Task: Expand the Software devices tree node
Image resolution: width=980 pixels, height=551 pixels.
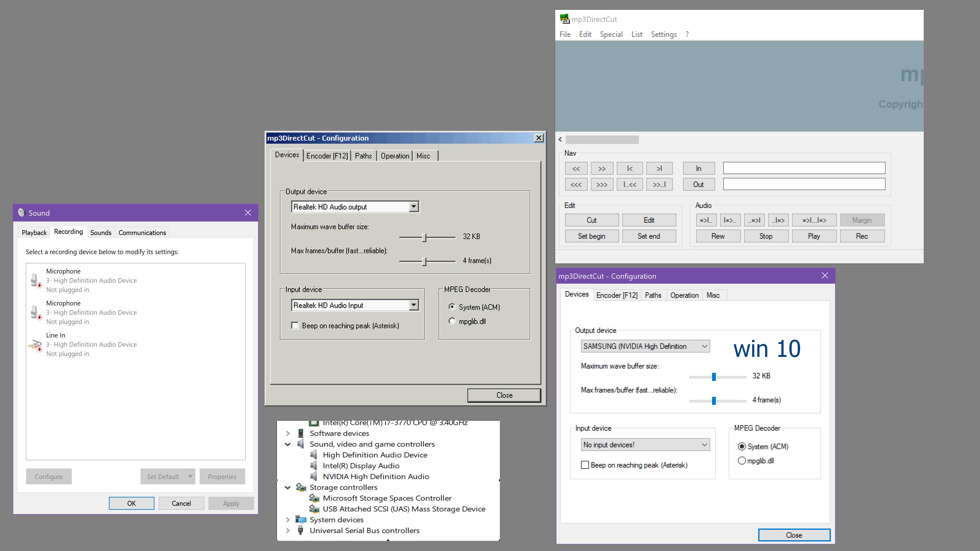Action: click(288, 433)
